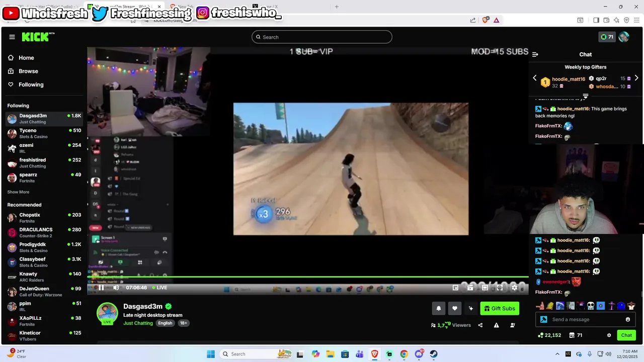Click the green Chat send button
The height and width of the screenshot is (362, 644).
tap(626, 335)
